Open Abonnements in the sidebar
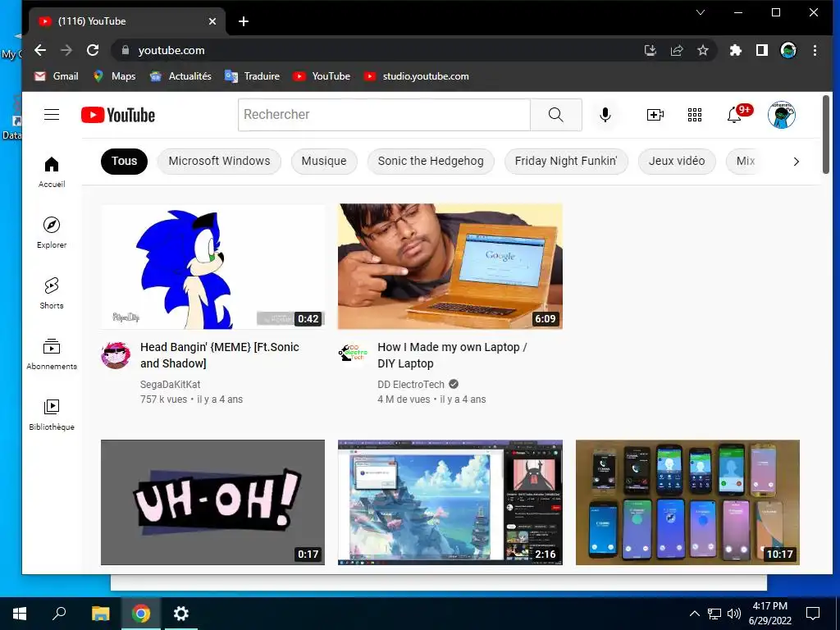 pyautogui.click(x=52, y=354)
